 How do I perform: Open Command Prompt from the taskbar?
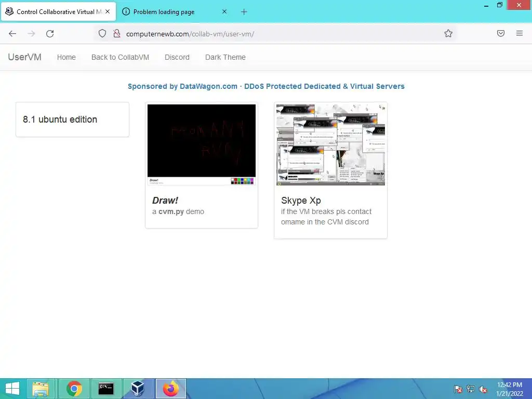tap(106, 389)
